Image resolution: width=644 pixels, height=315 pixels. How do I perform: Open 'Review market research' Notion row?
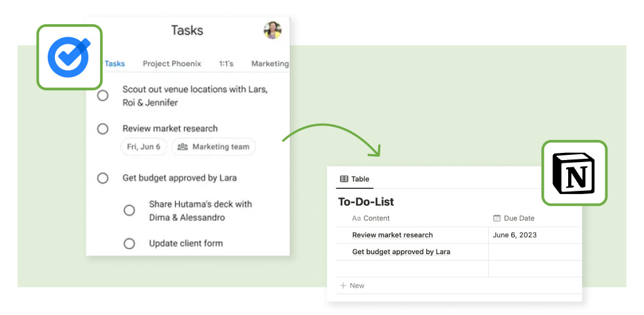[x=393, y=235]
